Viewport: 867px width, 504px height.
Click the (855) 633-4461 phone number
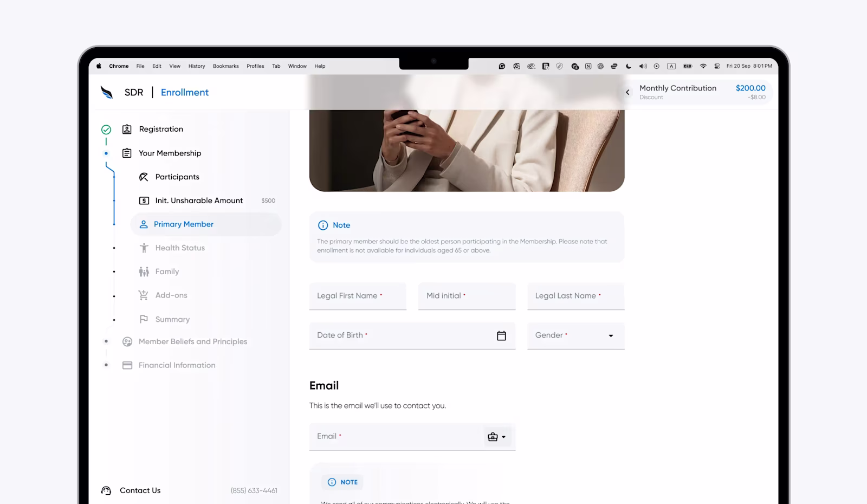(x=254, y=490)
